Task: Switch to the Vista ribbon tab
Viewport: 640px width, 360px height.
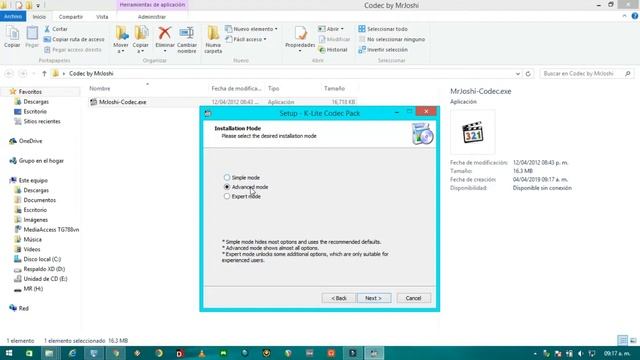Action: coord(102,17)
